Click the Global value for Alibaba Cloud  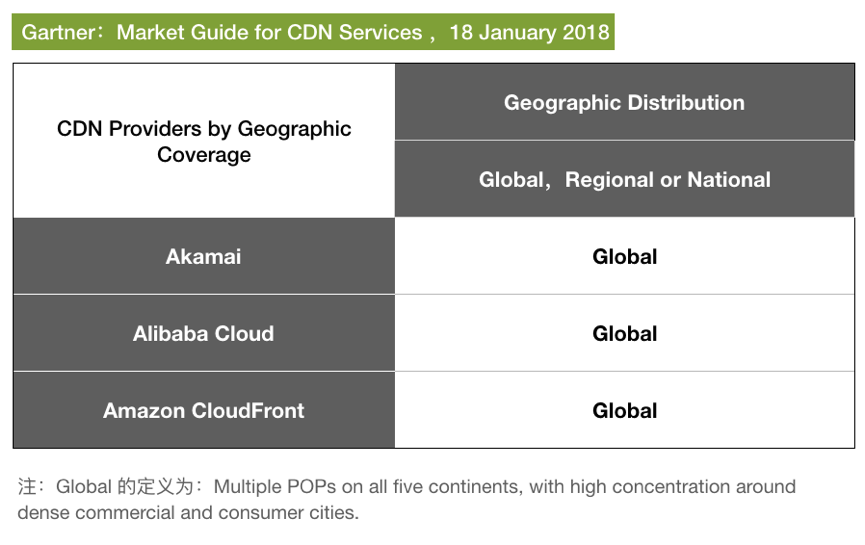click(624, 334)
